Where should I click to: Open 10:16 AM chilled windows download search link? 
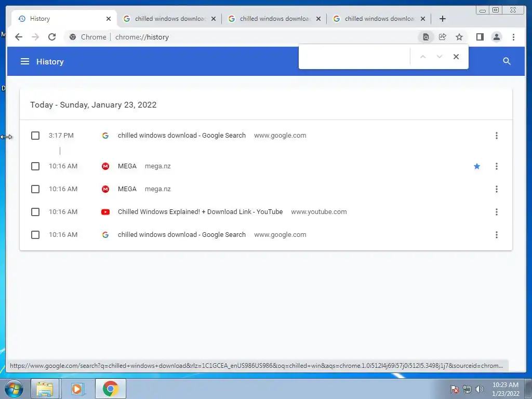click(181, 235)
